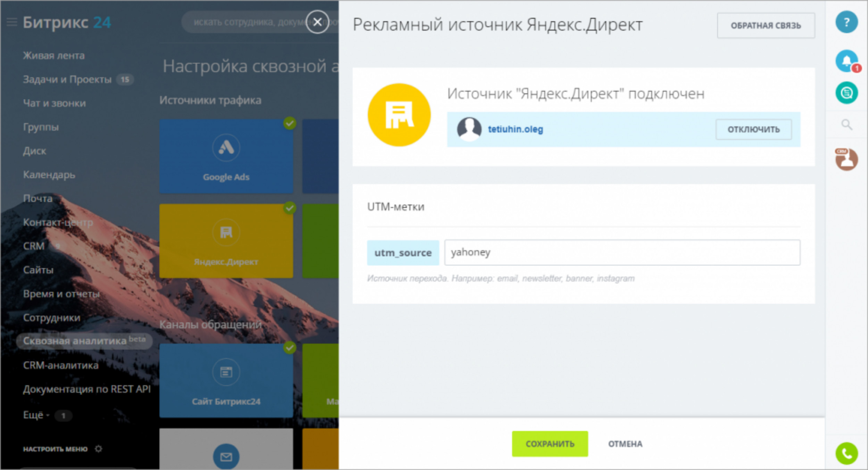
Task: Click the Отмена link
Action: (x=625, y=444)
